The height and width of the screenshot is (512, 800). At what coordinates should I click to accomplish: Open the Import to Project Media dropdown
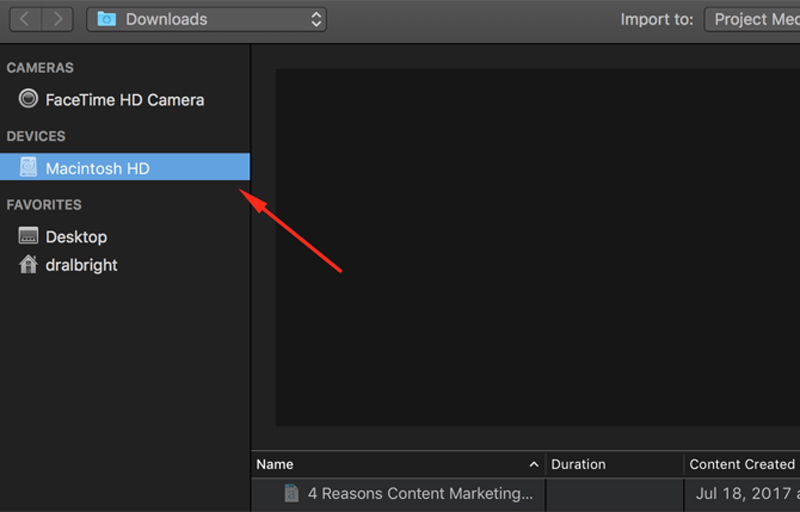(x=752, y=19)
